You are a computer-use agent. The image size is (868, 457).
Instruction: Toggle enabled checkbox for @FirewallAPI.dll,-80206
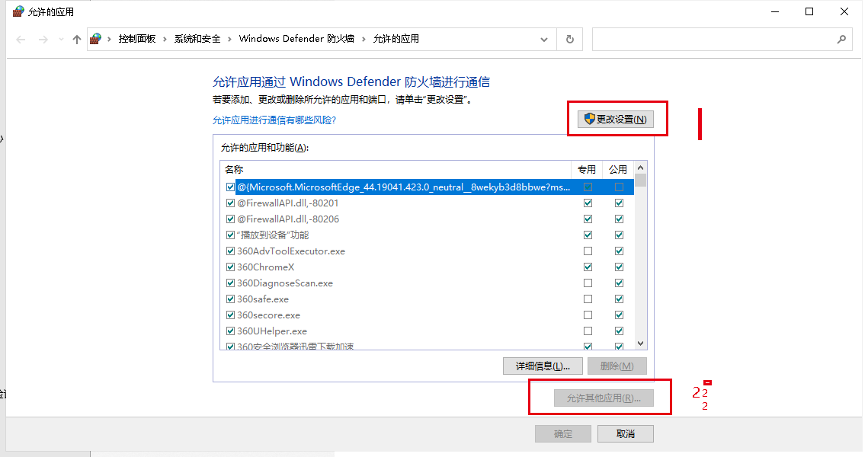click(x=230, y=219)
